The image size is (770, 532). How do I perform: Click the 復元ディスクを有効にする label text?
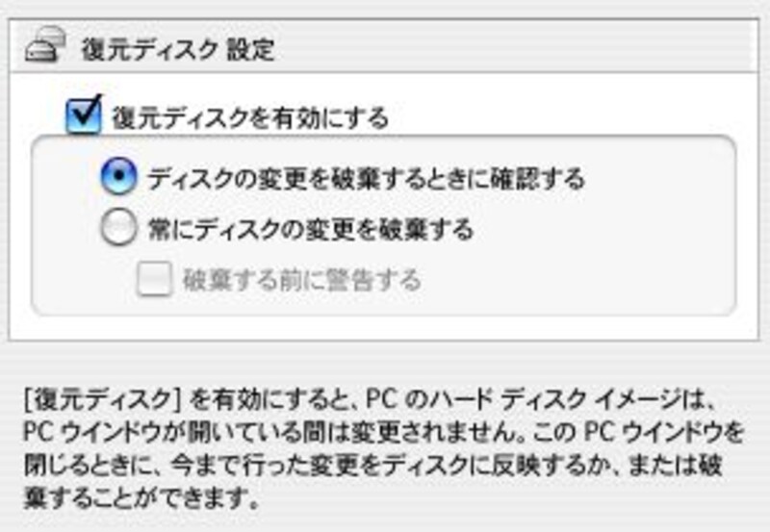click(250, 117)
